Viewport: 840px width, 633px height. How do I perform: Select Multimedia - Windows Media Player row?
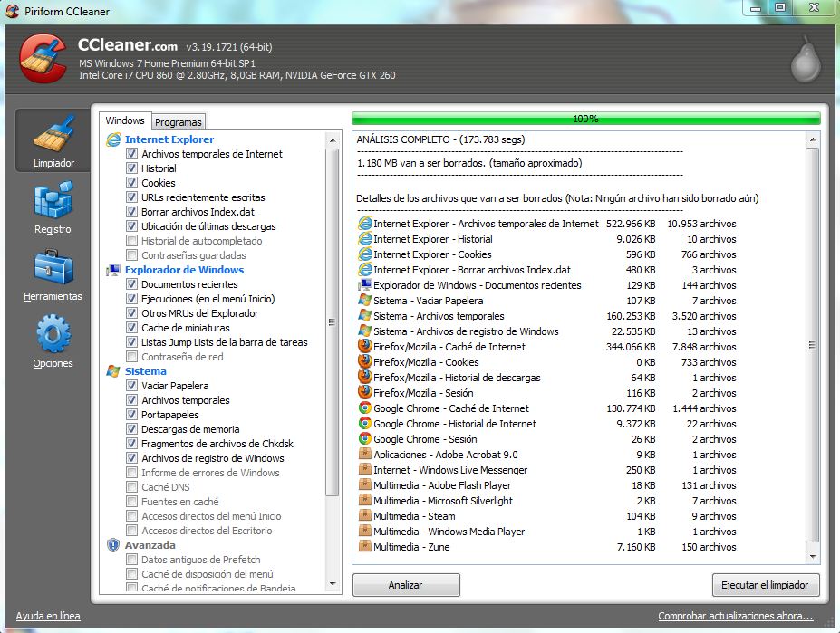(x=546, y=532)
